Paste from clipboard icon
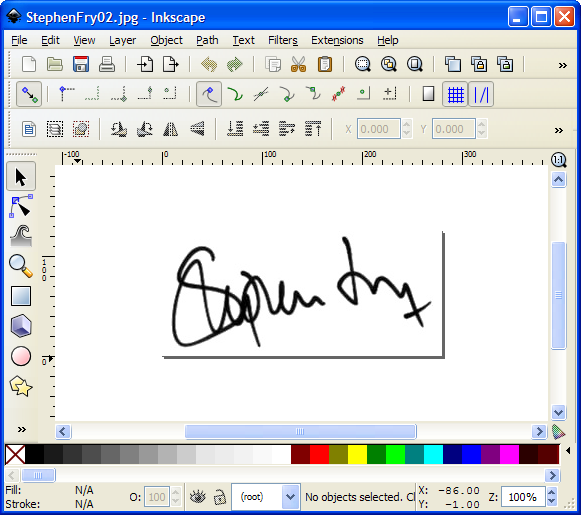The width and height of the screenshot is (581, 515). pos(325,64)
